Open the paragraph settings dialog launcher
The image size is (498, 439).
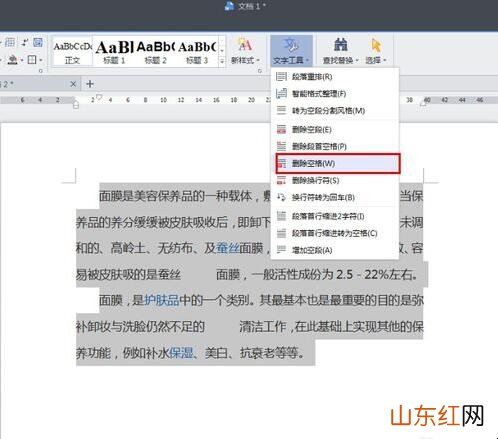click(x=41, y=71)
